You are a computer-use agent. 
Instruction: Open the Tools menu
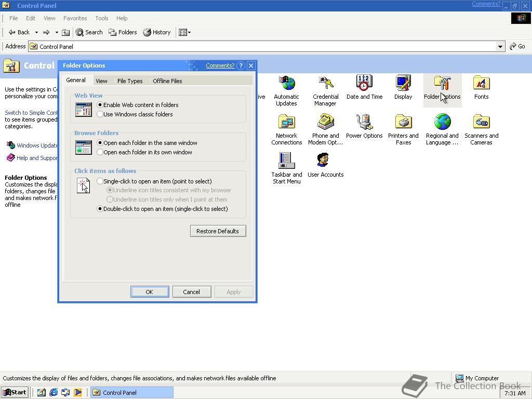click(101, 18)
